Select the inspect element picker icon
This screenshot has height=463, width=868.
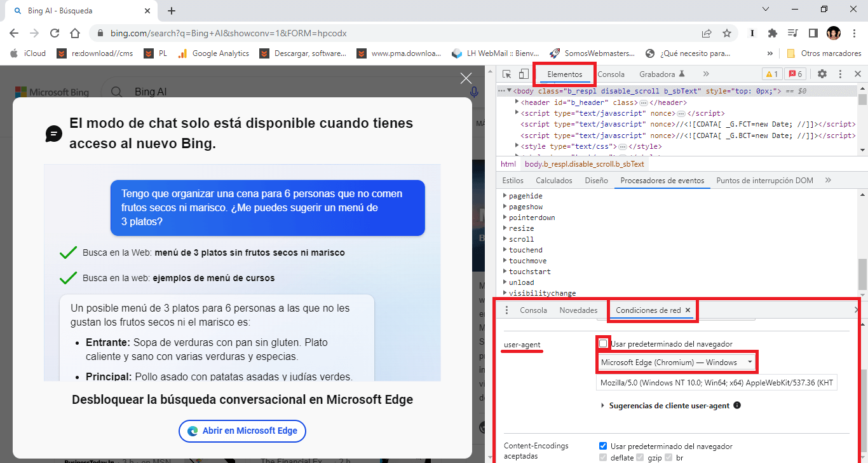click(506, 74)
